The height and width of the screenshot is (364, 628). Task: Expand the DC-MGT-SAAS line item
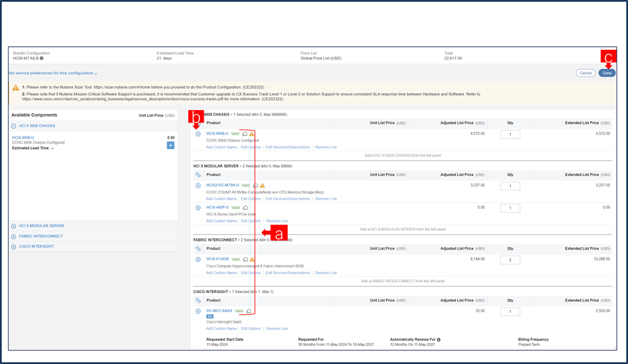tap(198, 311)
